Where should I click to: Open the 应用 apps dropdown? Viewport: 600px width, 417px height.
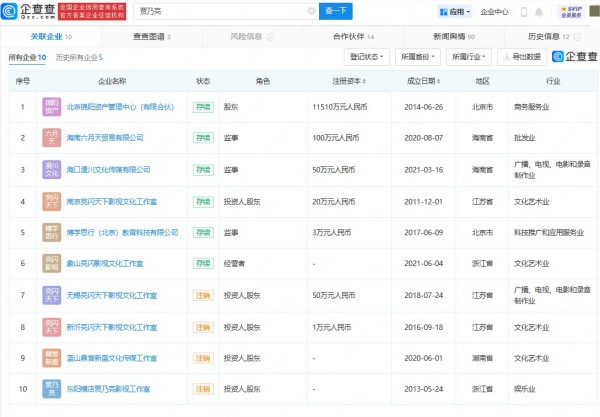pyautogui.click(x=456, y=13)
